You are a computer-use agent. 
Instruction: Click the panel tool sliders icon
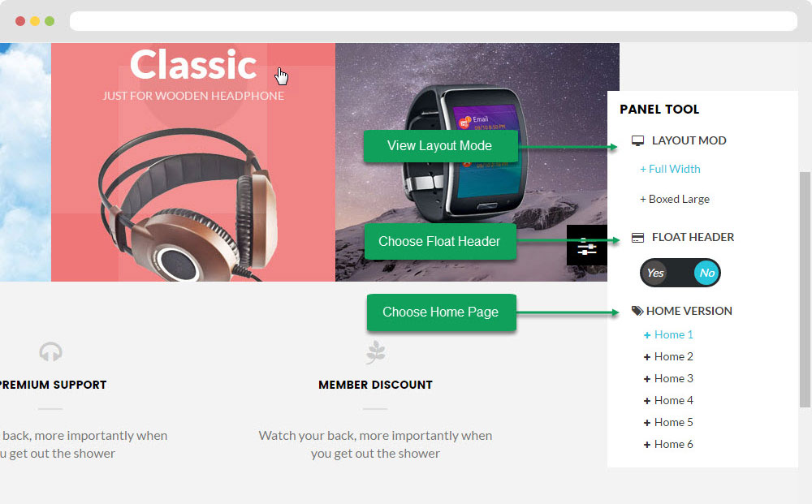click(x=587, y=246)
